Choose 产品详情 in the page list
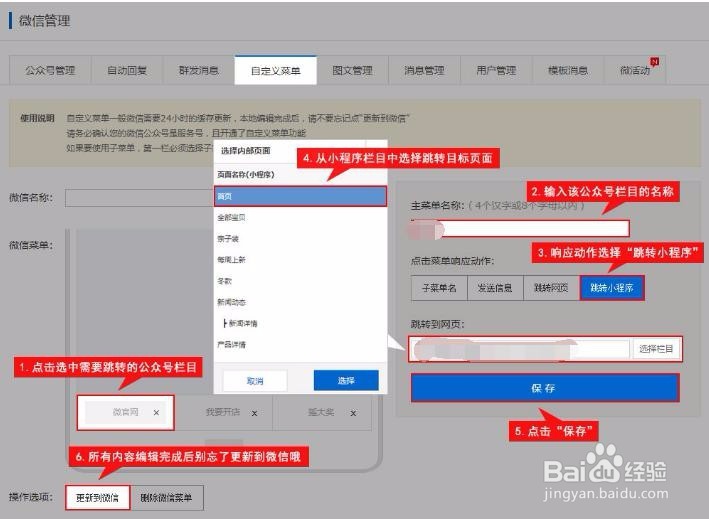709x519 pixels. pos(300,345)
